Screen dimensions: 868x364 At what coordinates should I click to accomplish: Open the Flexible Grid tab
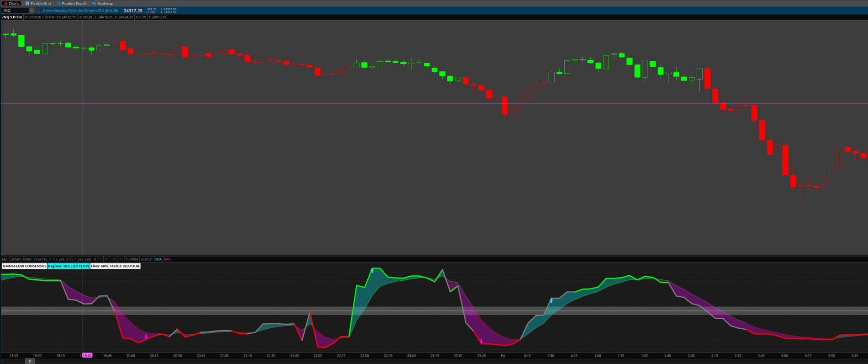click(40, 3)
